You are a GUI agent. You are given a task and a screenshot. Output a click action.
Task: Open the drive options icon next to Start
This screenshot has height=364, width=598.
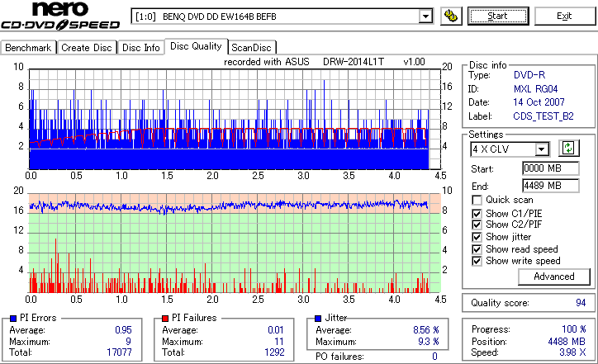point(451,16)
